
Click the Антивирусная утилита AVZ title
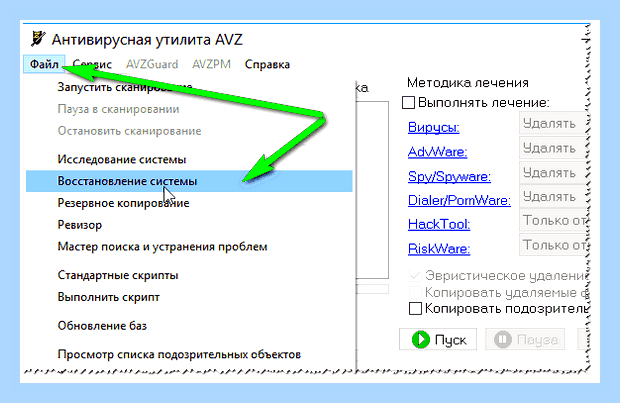point(147,40)
